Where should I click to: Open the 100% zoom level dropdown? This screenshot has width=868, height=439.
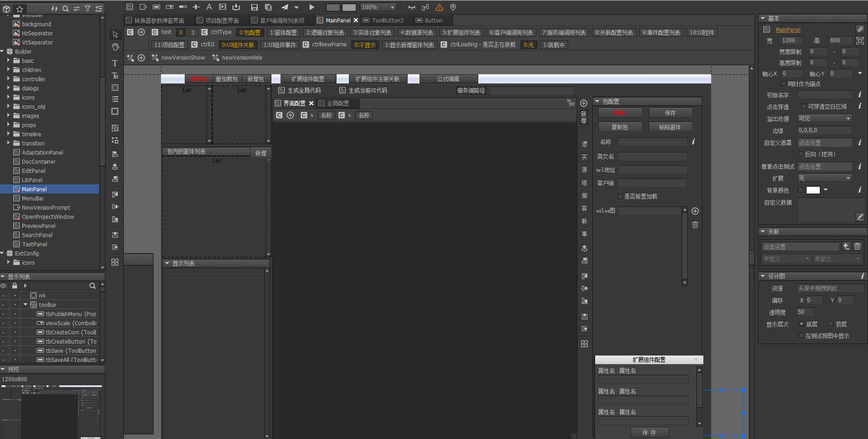(392, 7)
